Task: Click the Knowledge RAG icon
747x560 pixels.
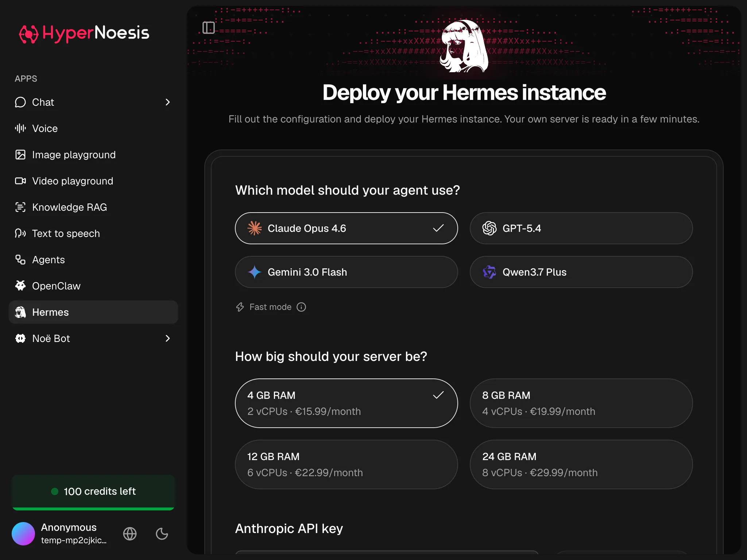Action: 20,207
